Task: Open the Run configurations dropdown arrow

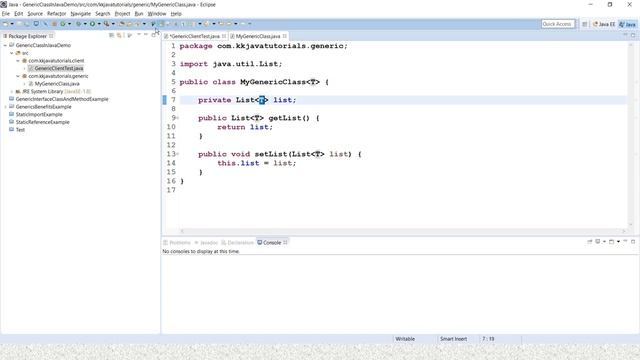Action: coord(99,24)
